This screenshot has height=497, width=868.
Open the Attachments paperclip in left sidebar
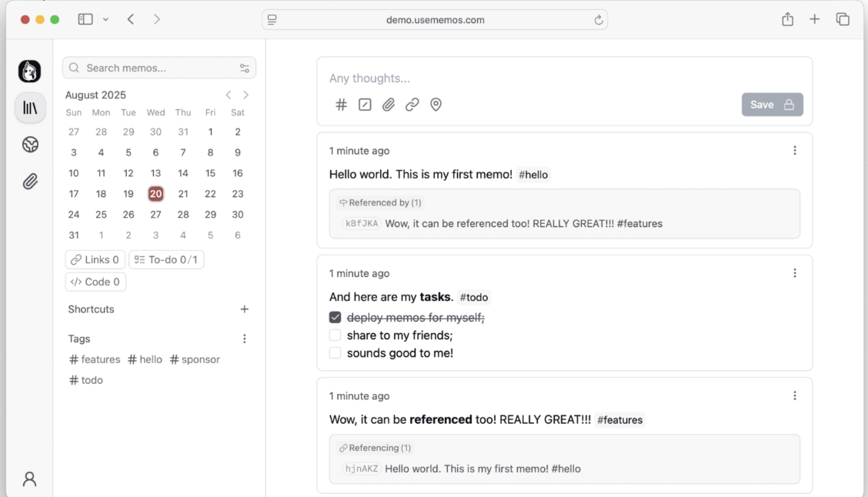(x=30, y=182)
